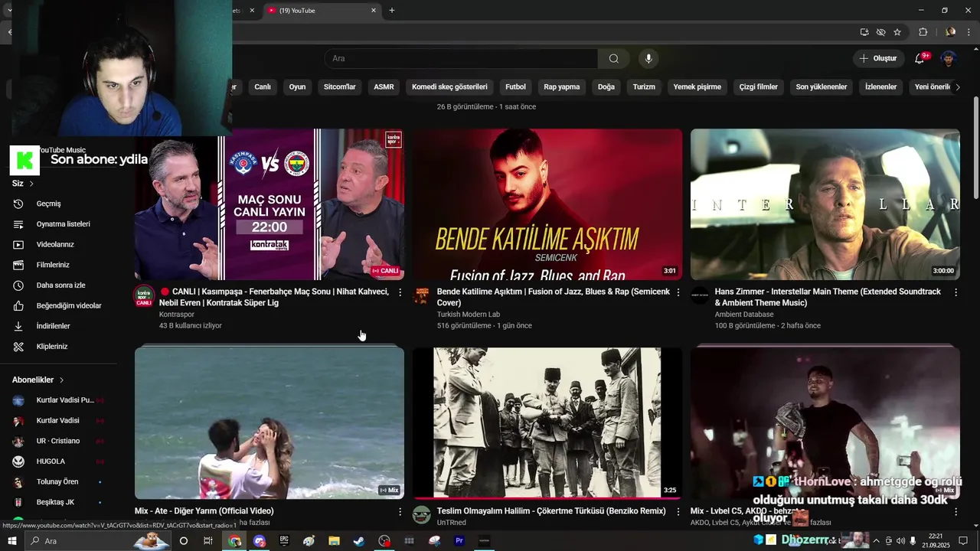Show hidden tray icons chevron
The image size is (980, 551).
(876, 541)
